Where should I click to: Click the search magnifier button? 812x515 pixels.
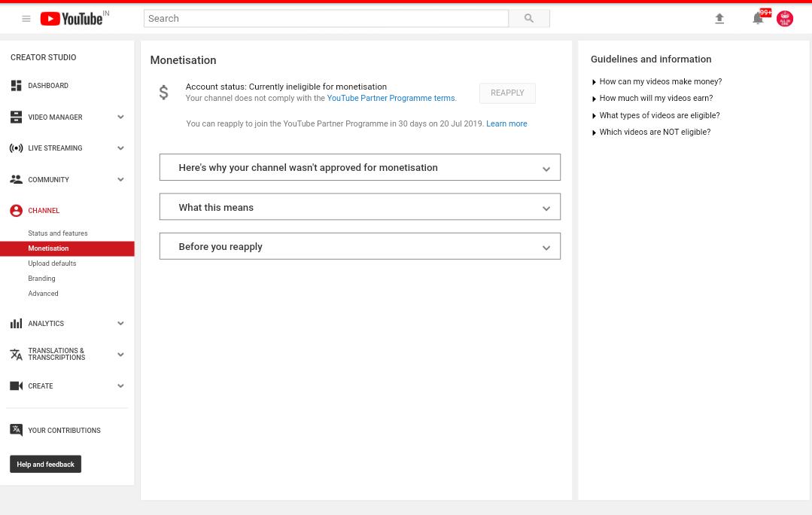529,19
